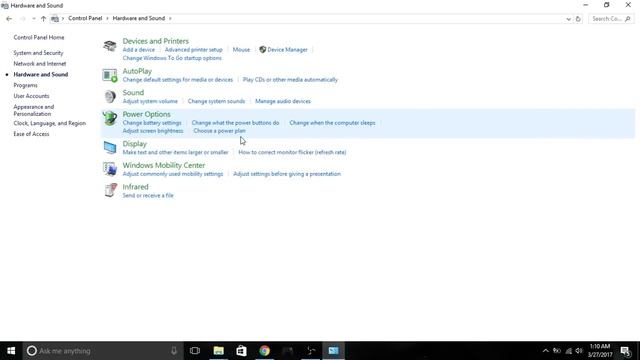Viewport: 640px width, 360px height.
Task: Click the search magnifier icon
Action: [x=628, y=19]
